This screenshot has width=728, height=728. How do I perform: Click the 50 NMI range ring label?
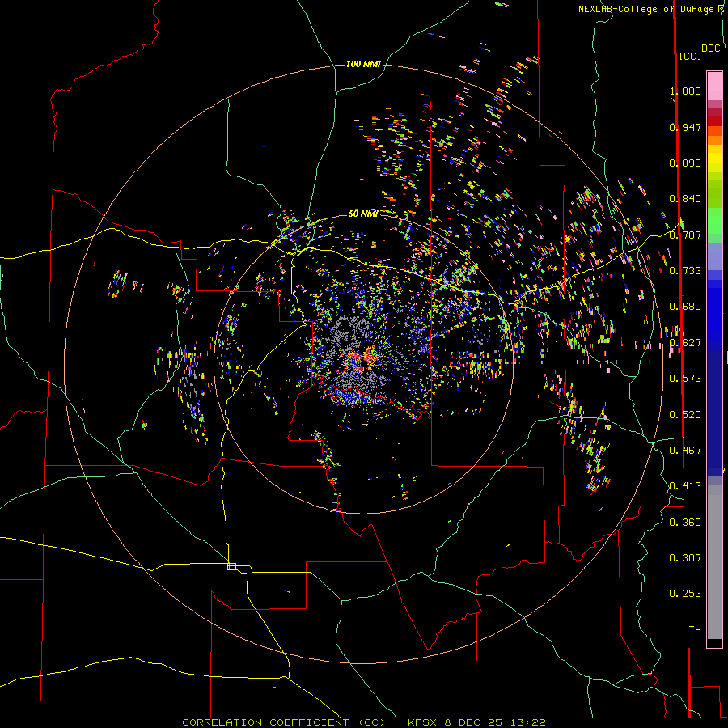(x=363, y=214)
